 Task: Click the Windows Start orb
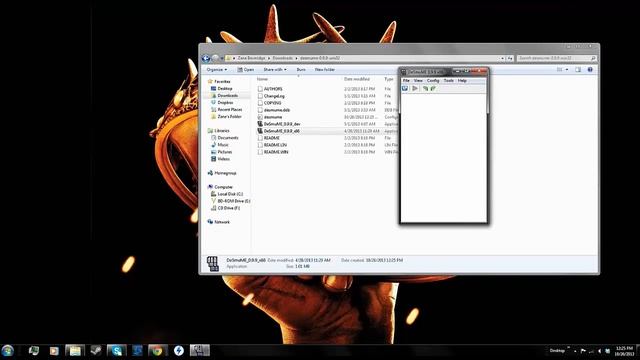coord(8,350)
